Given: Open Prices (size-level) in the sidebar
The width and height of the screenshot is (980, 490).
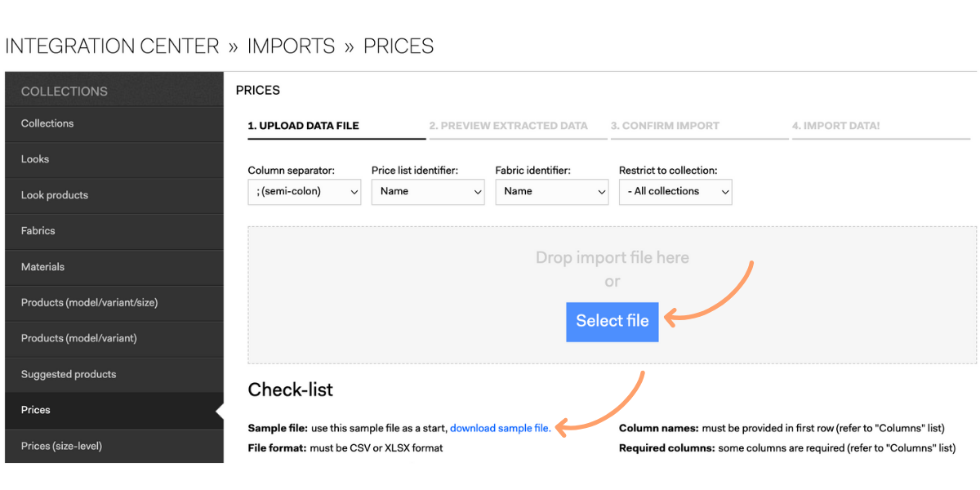Looking at the screenshot, I should (x=114, y=446).
